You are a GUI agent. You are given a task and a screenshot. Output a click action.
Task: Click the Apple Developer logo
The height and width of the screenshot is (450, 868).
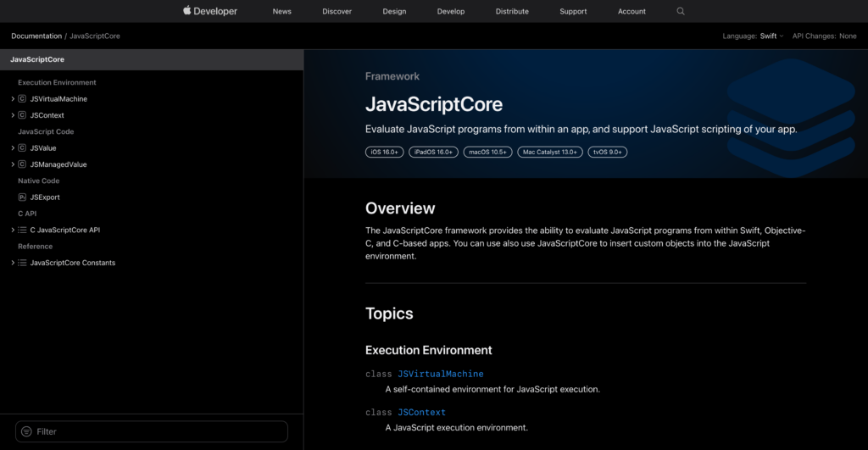(x=210, y=11)
